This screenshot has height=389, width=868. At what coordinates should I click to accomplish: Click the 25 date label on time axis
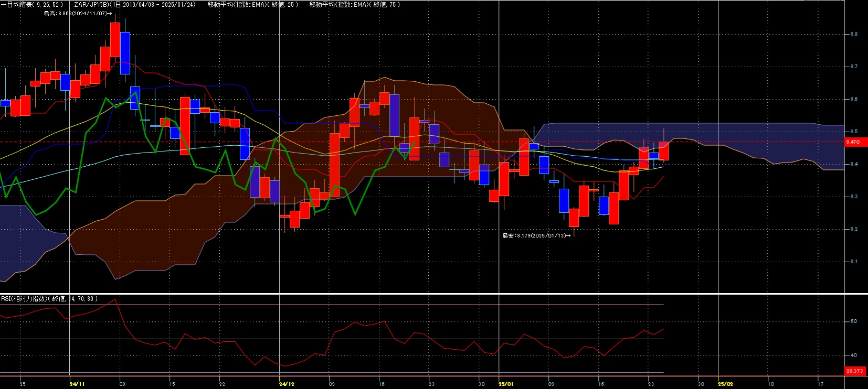click(x=23, y=384)
